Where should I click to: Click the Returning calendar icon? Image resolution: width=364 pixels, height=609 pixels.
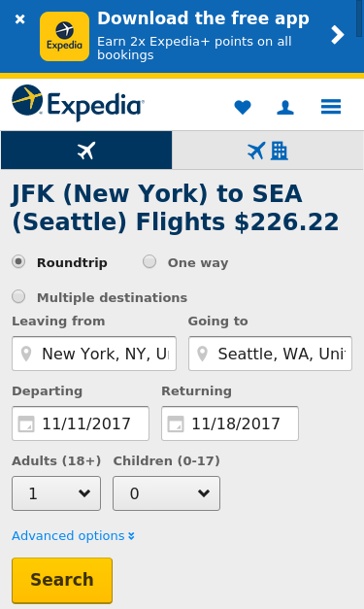176,424
